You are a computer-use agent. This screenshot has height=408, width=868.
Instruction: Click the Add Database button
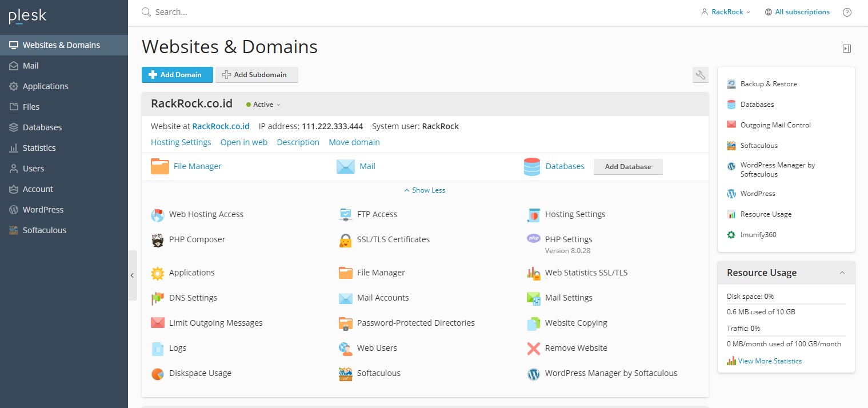(628, 167)
